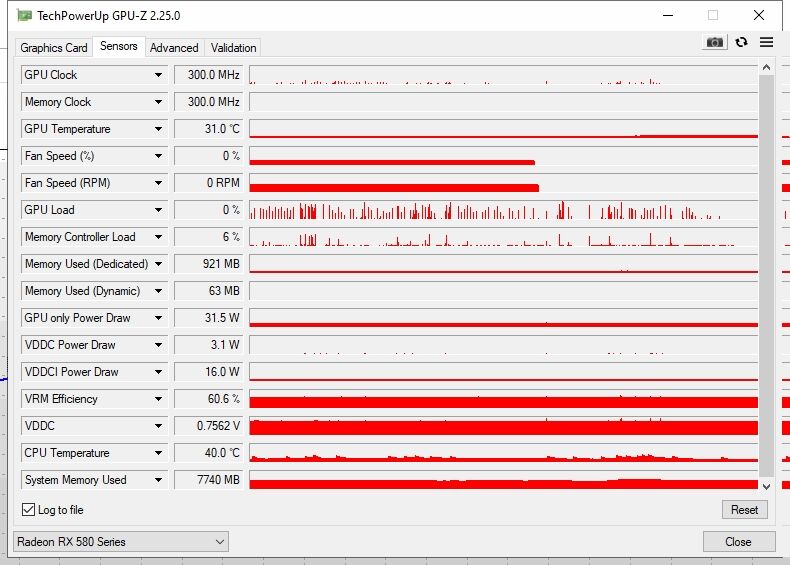
Task: Open the Fan Speed (RPM) dropdown
Action: (158, 183)
